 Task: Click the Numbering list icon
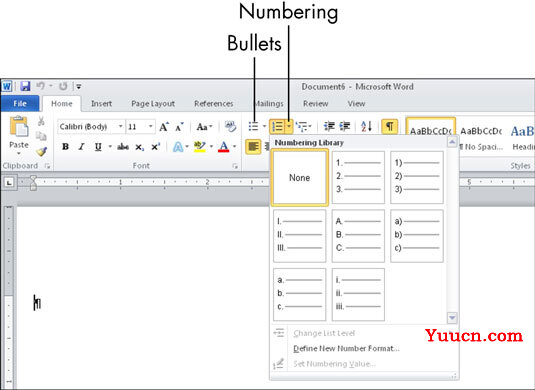click(277, 127)
